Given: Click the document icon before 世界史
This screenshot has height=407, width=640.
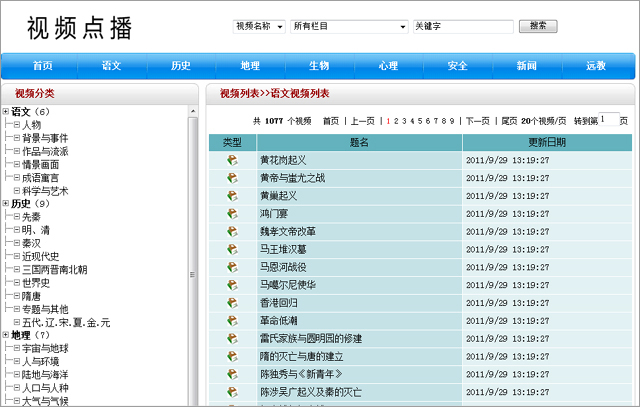Looking at the screenshot, I should click(x=16, y=282).
